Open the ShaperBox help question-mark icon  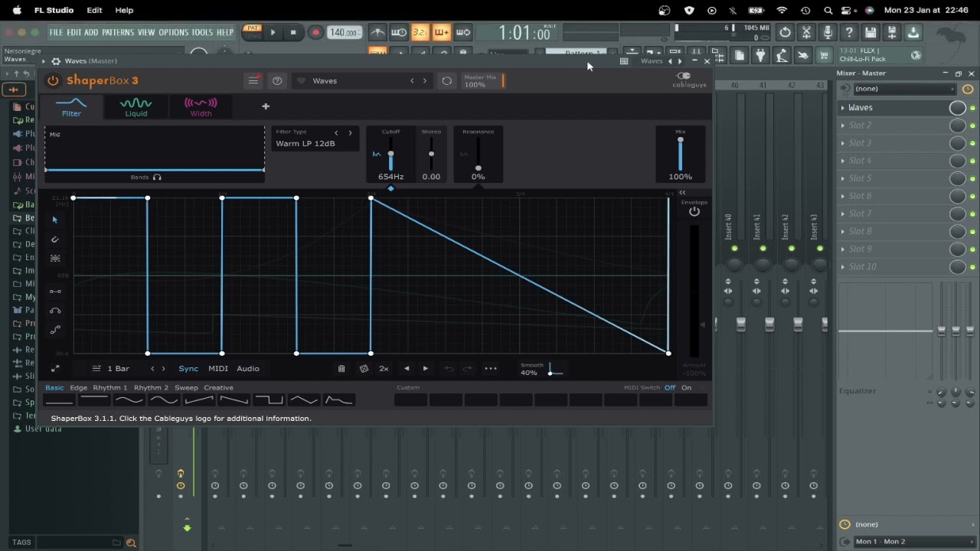coord(277,80)
